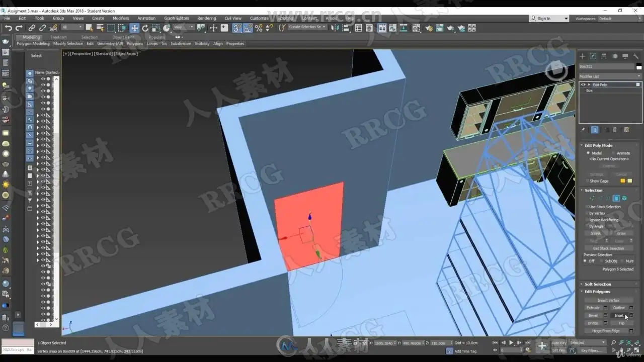Open the Utilities command panel
Image resolution: width=644 pixels, height=362 pixels.
636,56
